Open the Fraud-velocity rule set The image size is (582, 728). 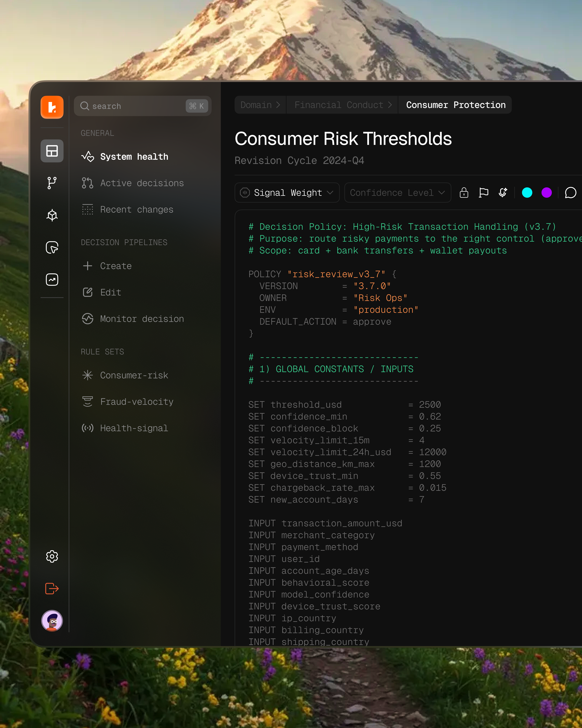(x=136, y=401)
